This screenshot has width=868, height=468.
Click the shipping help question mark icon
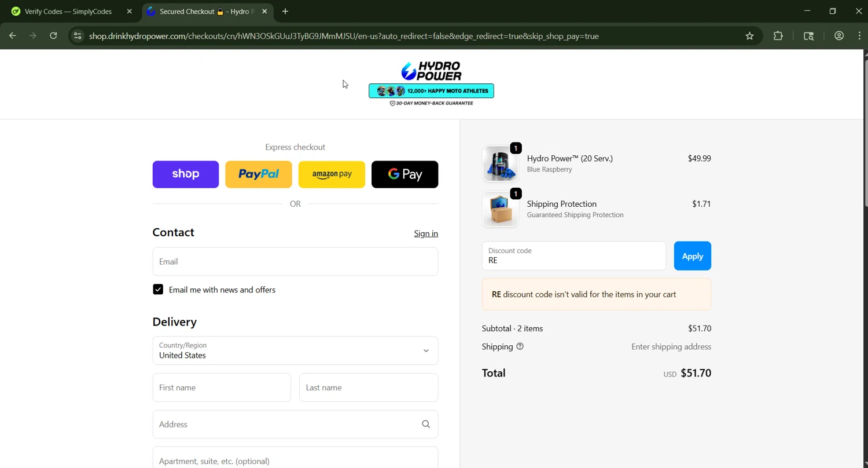point(520,346)
